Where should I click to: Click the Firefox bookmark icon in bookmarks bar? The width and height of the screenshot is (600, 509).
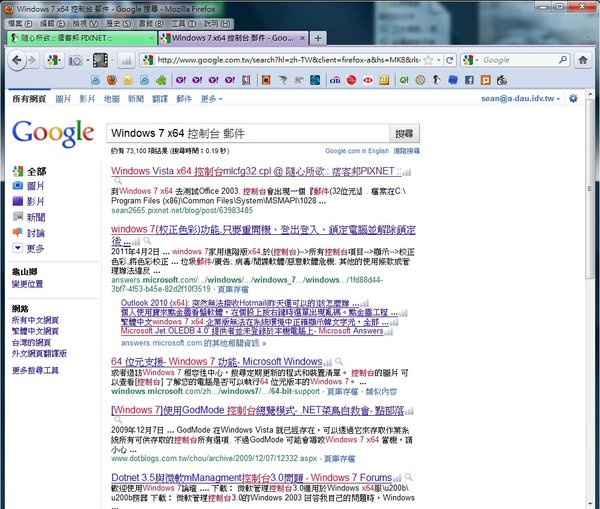[x=112, y=80]
